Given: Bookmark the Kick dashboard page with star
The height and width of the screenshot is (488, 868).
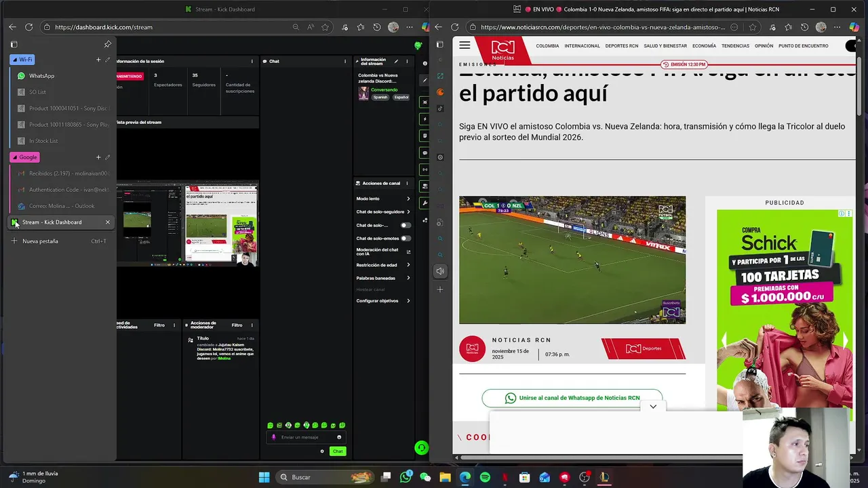Looking at the screenshot, I should click(325, 27).
